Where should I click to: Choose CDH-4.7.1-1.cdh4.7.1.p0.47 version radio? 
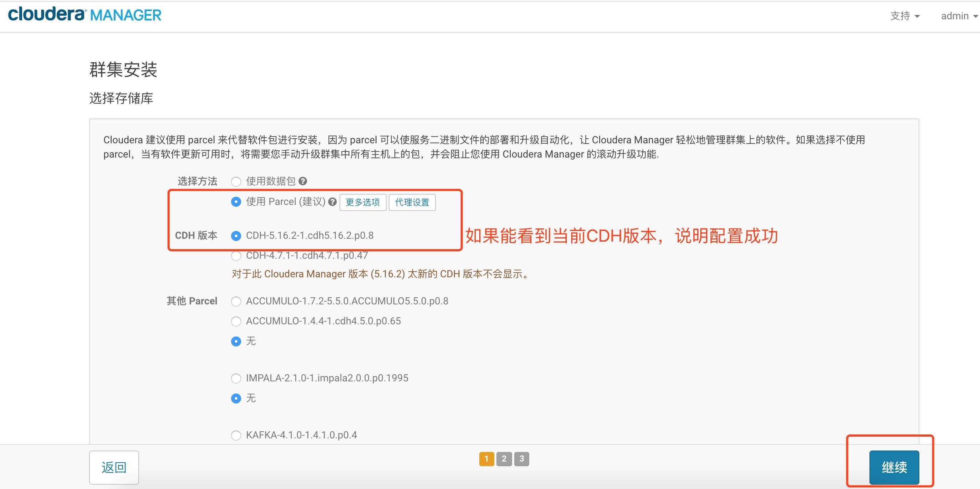pos(236,256)
